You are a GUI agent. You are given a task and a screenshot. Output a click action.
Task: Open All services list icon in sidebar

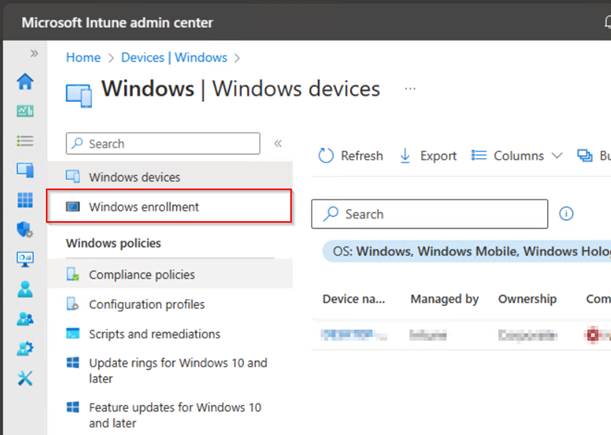pyautogui.click(x=25, y=141)
